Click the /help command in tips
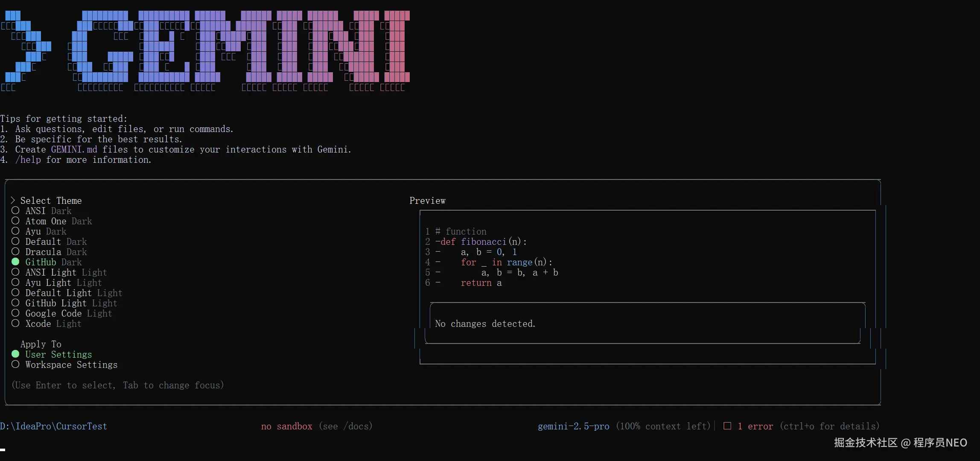This screenshot has width=980, height=461. pos(28,160)
